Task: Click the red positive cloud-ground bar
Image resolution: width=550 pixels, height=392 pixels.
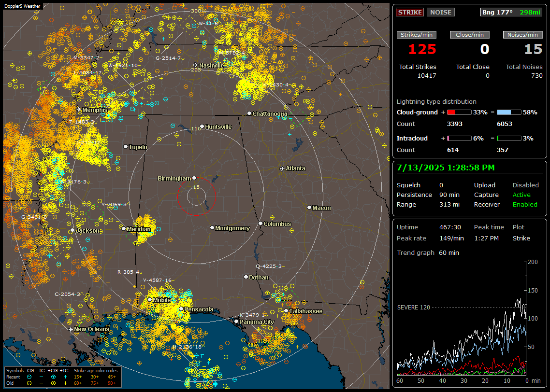Action: 459,112
